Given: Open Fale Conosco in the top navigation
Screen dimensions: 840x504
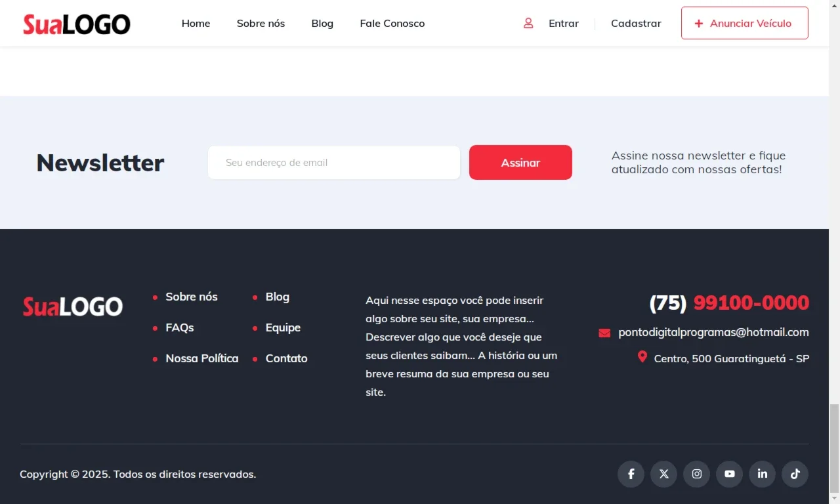Looking at the screenshot, I should (392, 23).
